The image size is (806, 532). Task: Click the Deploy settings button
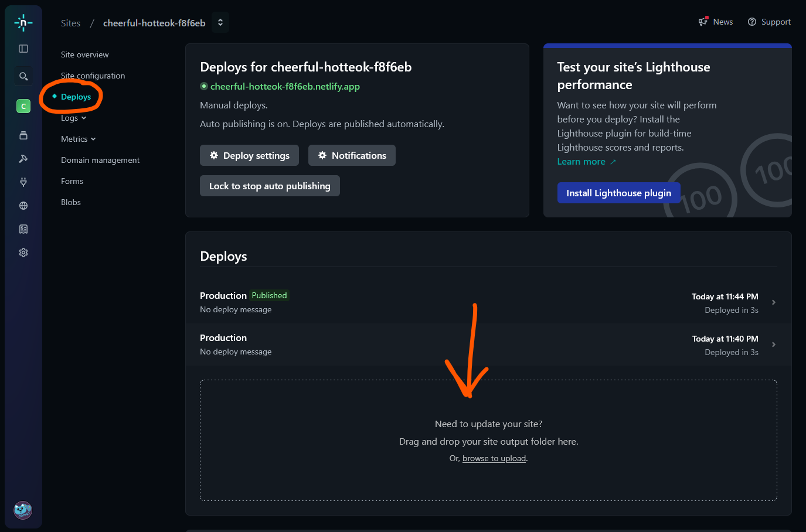249,155
